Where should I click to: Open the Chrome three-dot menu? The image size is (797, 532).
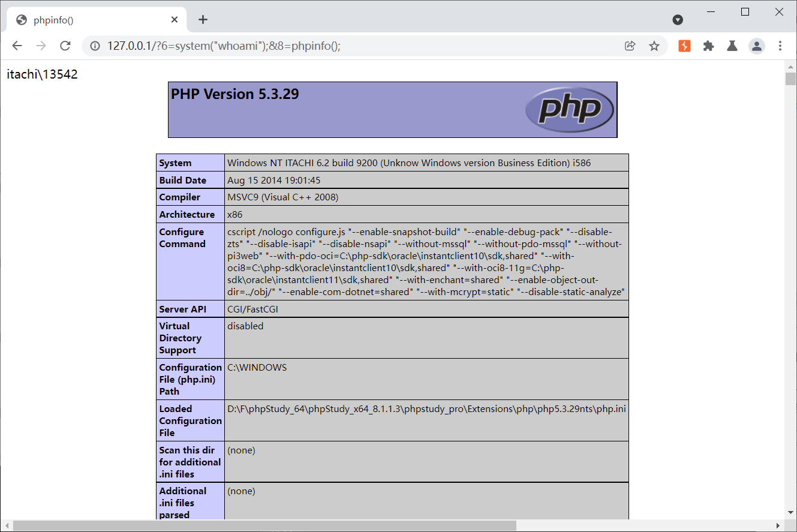click(x=780, y=46)
